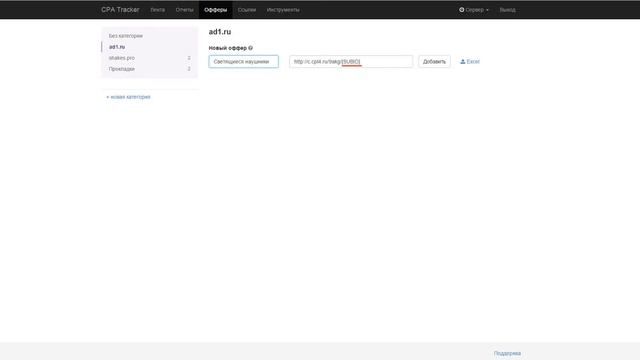This screenshot has height=360, width=640.
Task: Focus the offer name input field
Action: pos(244,62)
